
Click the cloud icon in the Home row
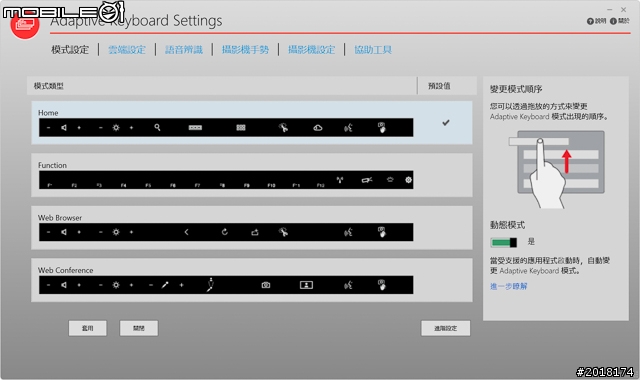coord(318,128)
